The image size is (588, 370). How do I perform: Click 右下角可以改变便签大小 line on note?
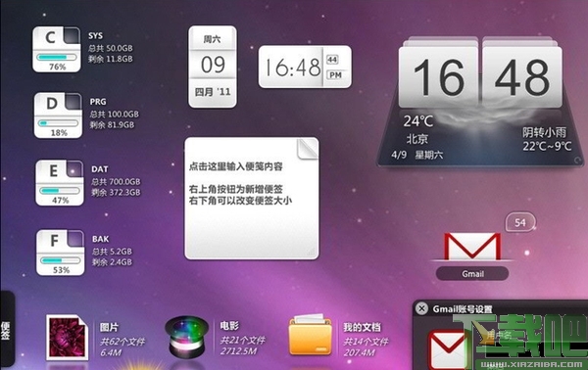(240, 201)
